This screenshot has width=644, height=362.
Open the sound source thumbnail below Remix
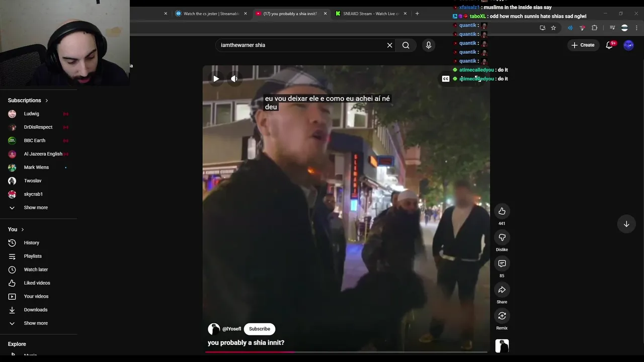[502, 346]
